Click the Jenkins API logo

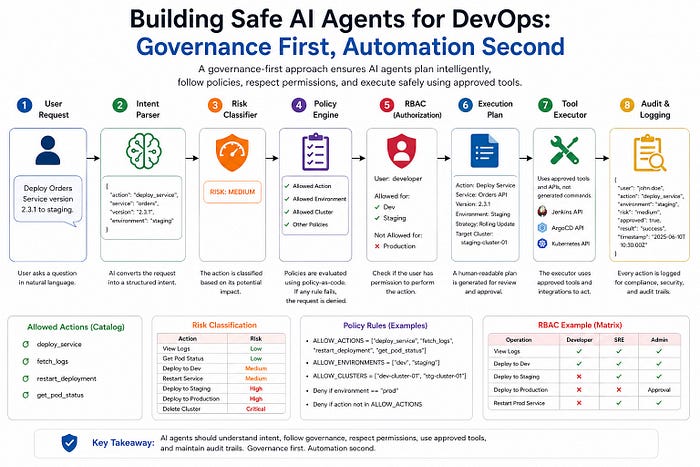[x=542, y=212]
